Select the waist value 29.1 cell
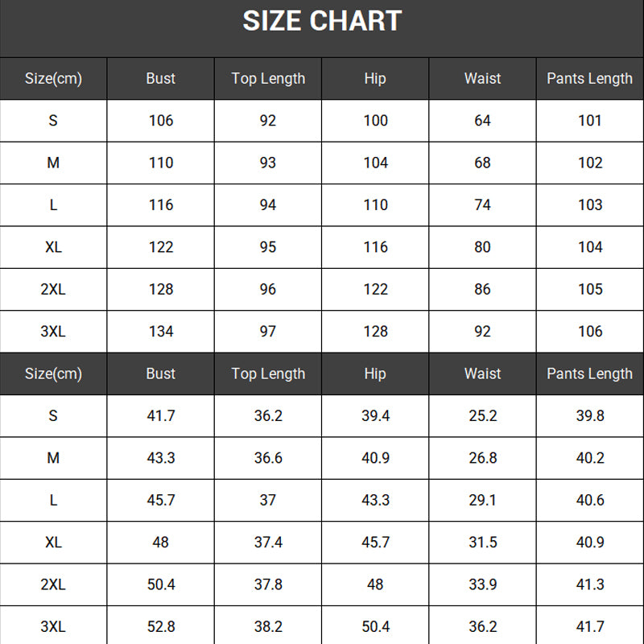Screen dimensions: 644x644 tap(483, 500)
